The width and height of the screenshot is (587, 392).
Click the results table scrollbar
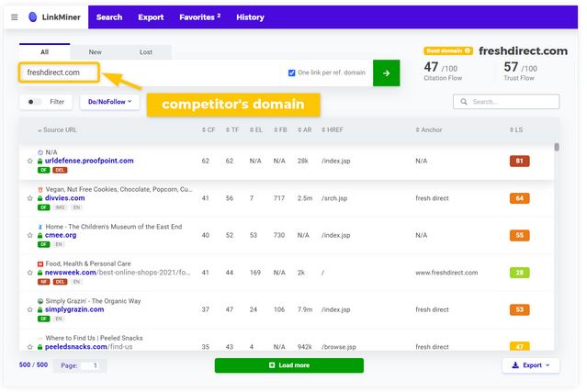click(557, 148)
